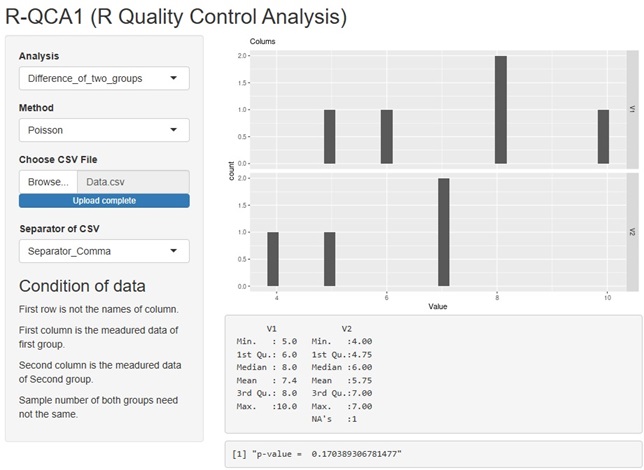Open the Separator_Comma dropdown
Screen dimensions: 644x470
pos(104,251)
